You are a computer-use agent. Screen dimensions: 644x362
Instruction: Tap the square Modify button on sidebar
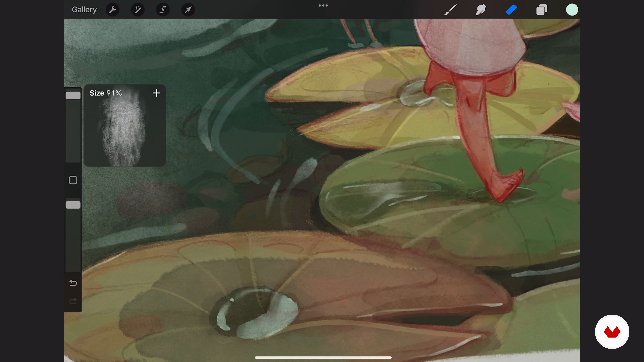click(73, 180)
